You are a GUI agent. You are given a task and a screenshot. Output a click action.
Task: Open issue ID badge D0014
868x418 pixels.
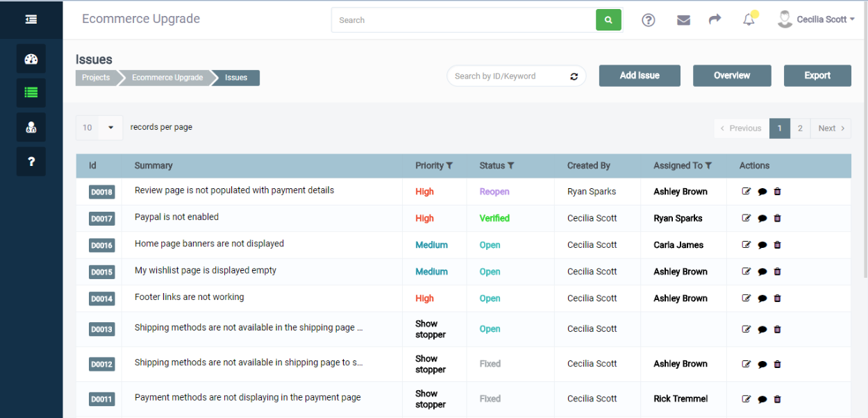click(101, 299)
